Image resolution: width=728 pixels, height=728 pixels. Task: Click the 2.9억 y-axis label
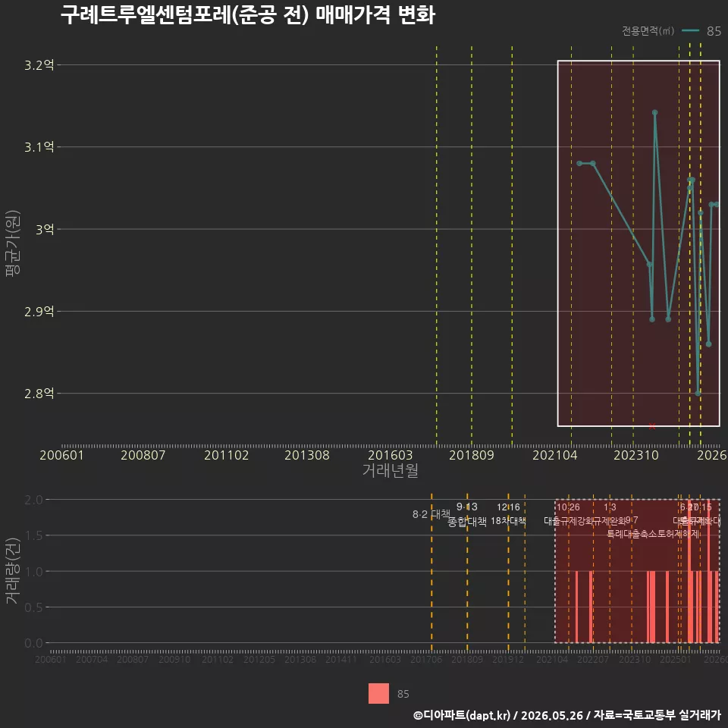(x=39, y=312)
